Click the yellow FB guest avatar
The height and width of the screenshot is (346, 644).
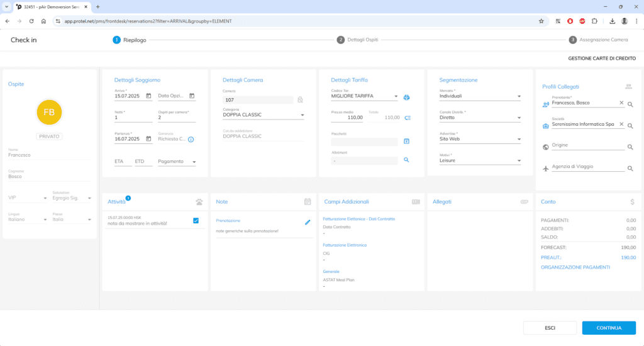coord(50,112)
